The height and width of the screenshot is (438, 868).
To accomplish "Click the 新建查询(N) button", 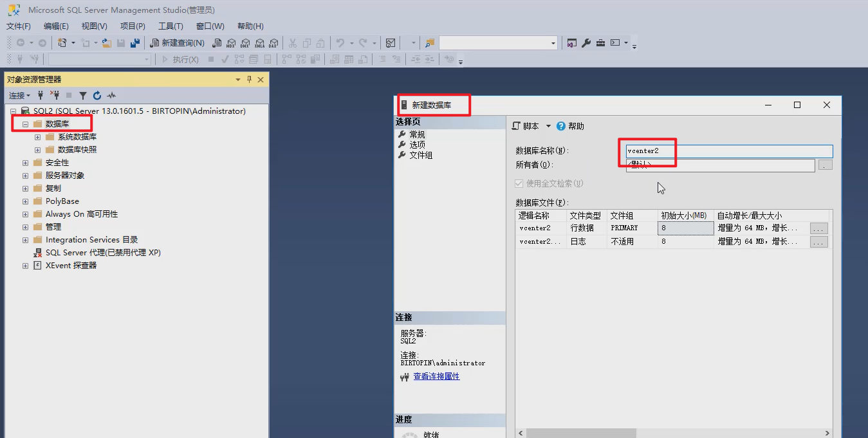I will 178,43.
